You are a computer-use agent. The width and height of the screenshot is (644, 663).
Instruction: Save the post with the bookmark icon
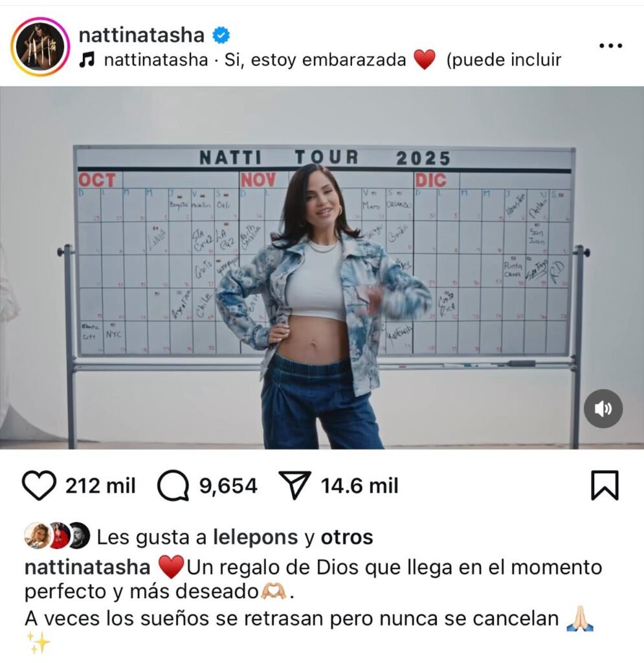[605, 486]
